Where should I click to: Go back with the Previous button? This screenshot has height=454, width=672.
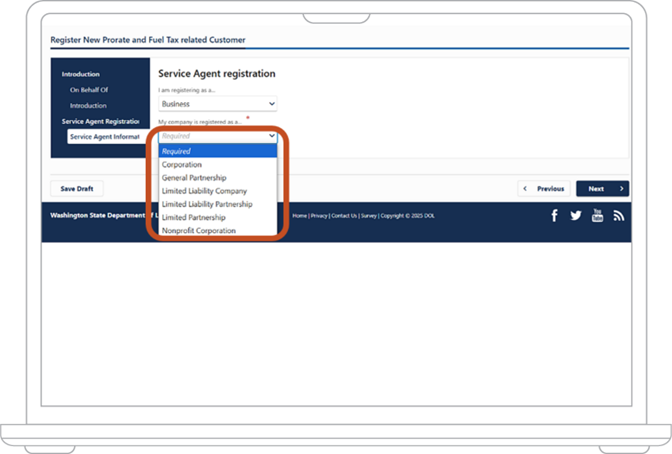click(544, 189)
